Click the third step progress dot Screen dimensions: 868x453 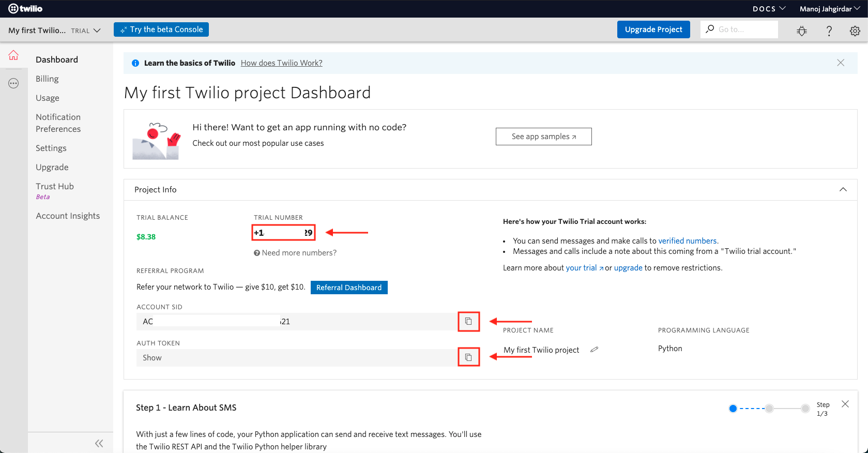point(805,409)
